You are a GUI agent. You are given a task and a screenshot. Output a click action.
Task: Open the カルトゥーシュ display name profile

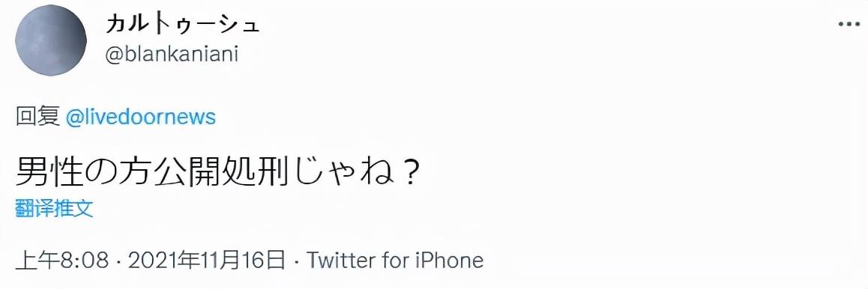pyautogui.click(x=181, y=25)
